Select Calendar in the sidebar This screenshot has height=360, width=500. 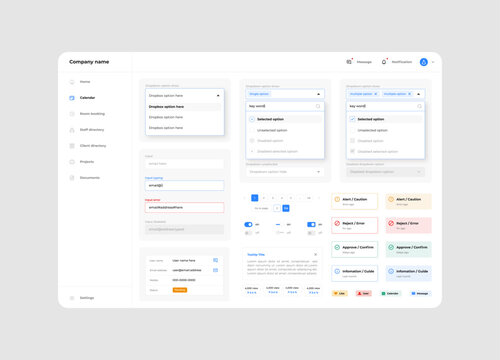87,98
